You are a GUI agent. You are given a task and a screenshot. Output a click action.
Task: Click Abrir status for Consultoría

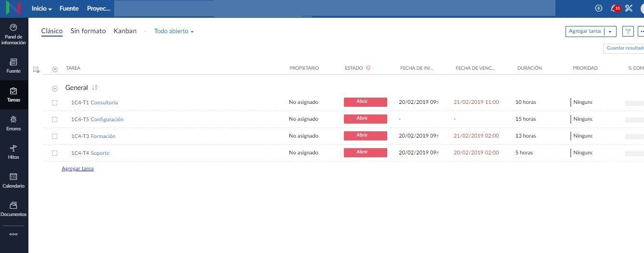point(366,102)
